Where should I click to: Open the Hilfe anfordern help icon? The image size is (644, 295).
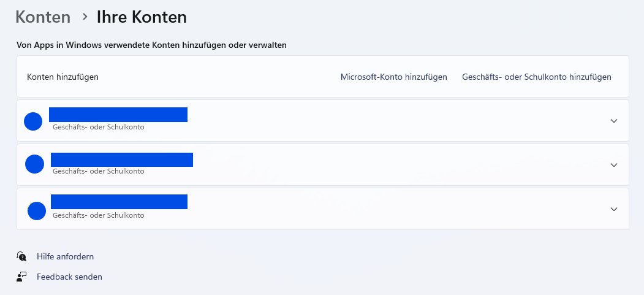point(21,256)
